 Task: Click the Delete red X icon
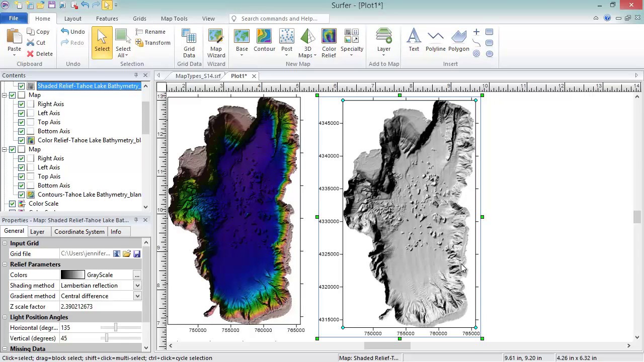click(x=31, y=54)
